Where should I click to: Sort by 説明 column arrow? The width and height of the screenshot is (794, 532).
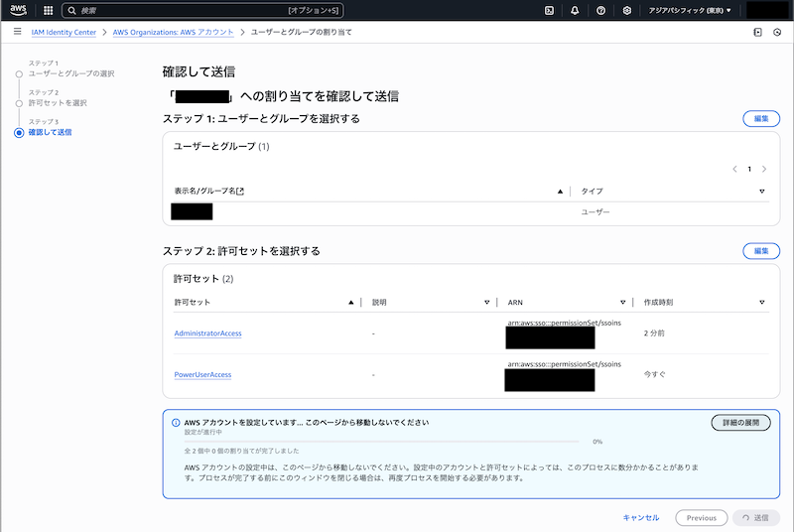(x=486, y=302)
